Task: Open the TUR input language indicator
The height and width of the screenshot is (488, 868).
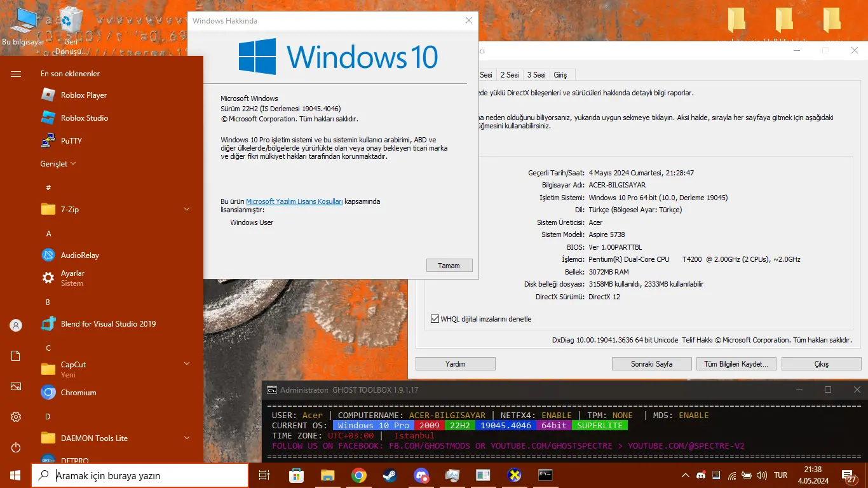Action: pos(780,475)
